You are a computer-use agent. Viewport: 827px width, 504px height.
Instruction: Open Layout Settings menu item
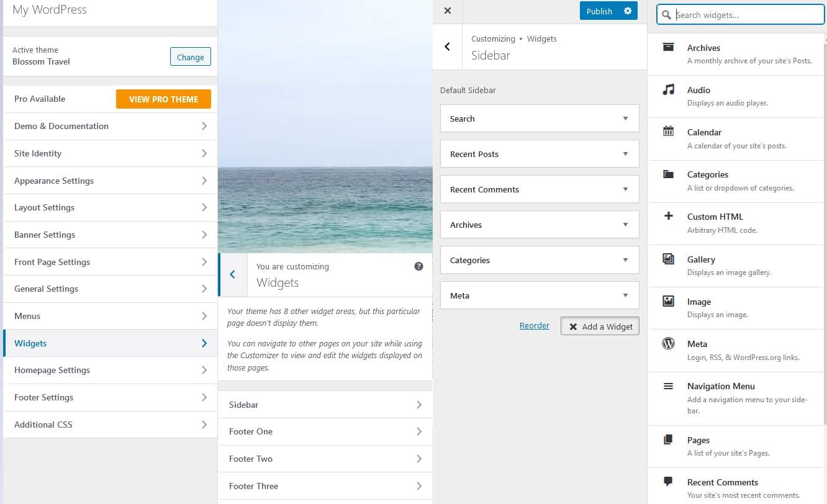coord(111,207)
